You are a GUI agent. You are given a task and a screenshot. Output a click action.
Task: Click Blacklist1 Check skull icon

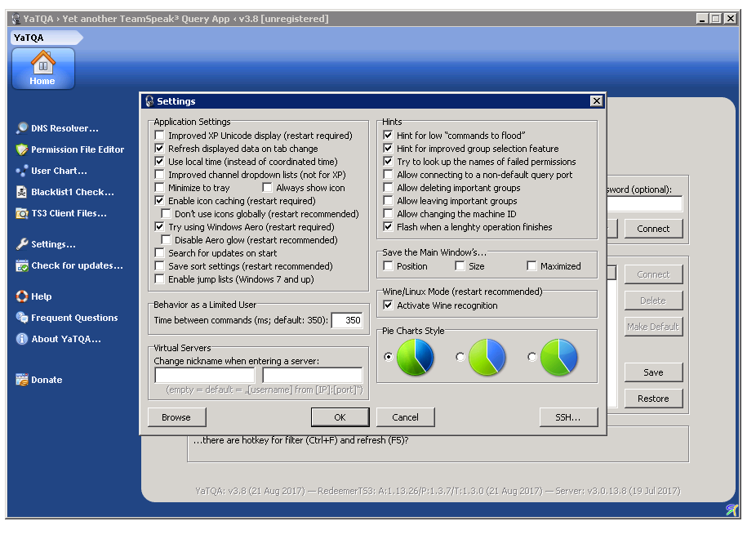[x=22, y=192]
